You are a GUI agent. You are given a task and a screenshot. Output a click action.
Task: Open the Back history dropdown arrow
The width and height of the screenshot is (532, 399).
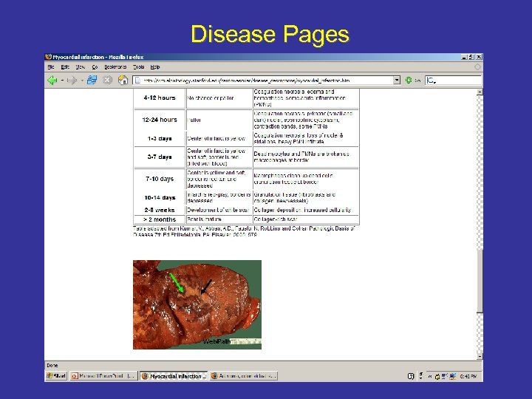click(x=62, y=81)
